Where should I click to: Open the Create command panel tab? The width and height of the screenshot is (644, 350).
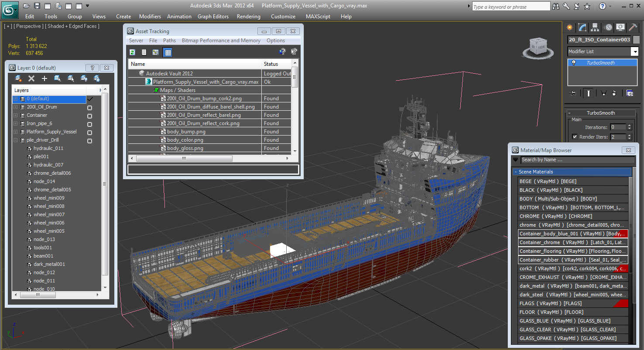coord(570,27)
